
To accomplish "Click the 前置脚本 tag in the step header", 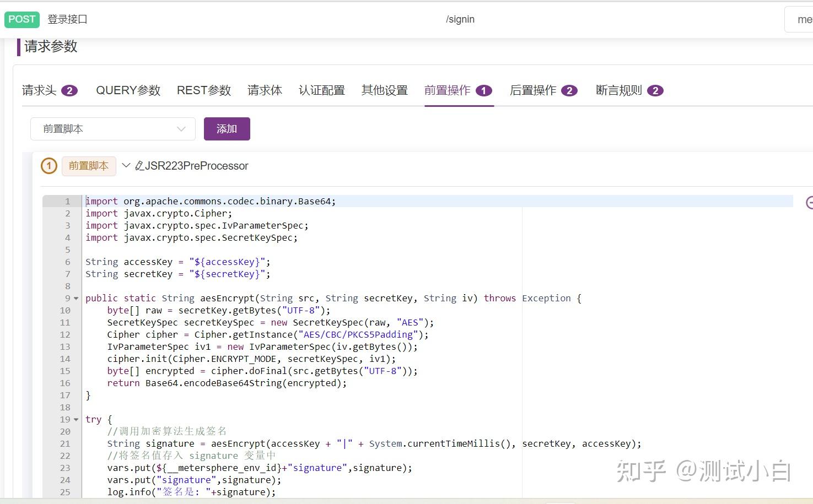I will [88, 166].
